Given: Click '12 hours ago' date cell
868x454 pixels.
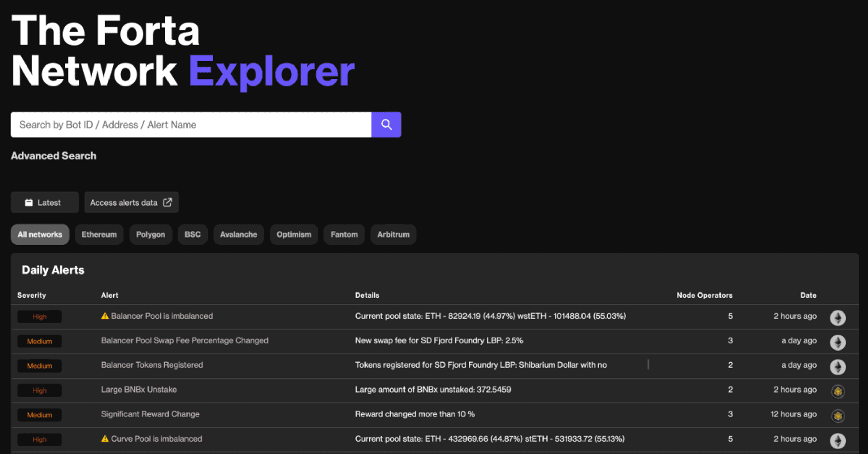Looking at the screenshot, I should [794, 414].
